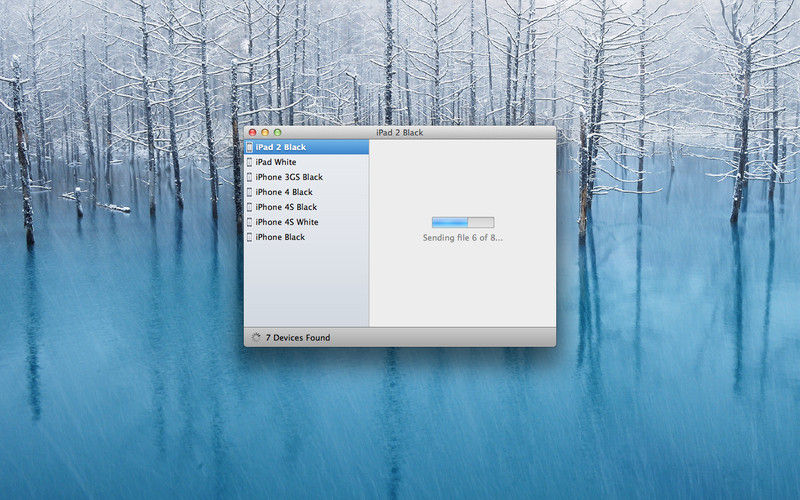Click the phone icon next to iPhone 4 Black
Image resolution: width=800 pixels, height=500 pixels.
click(249, 192)
